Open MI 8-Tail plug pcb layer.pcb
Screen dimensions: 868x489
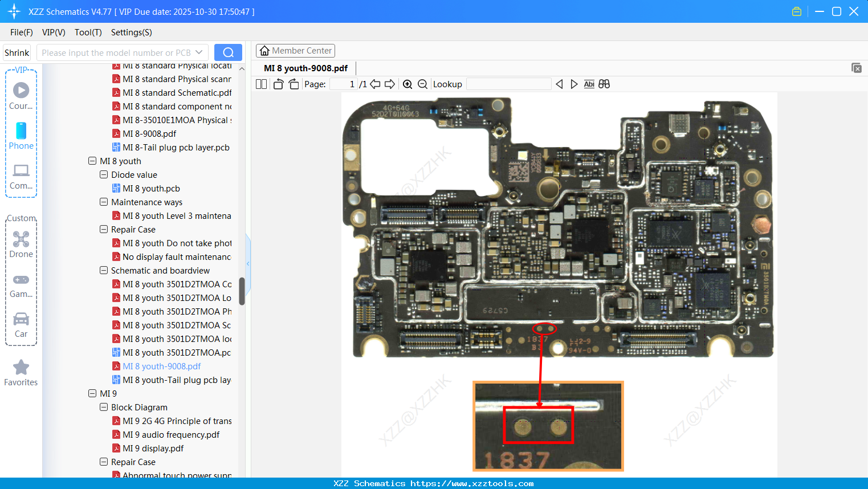click(176, 148)
